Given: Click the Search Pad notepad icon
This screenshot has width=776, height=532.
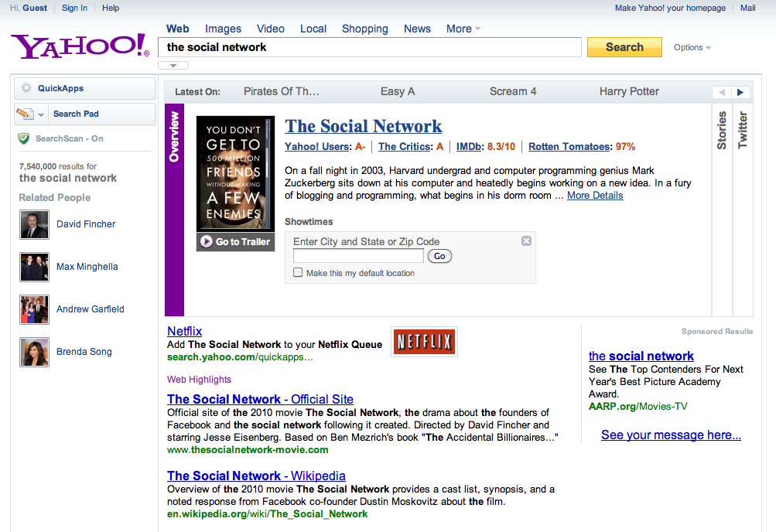Looking at the screenshot, I should click(x=25, y=113).
